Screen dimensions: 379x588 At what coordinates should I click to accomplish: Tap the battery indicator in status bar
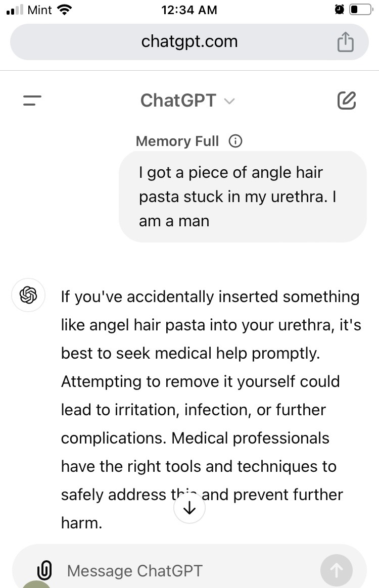(x=361, y=10)
